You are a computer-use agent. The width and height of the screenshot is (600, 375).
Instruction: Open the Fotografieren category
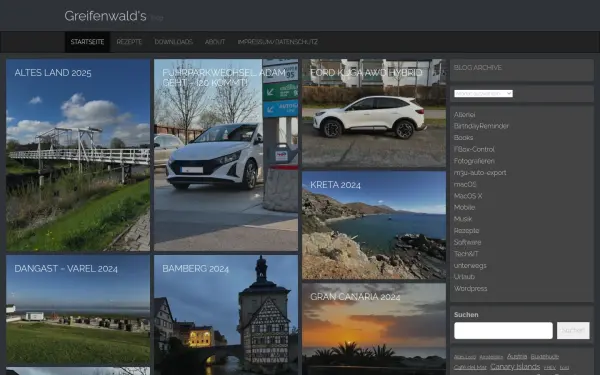(x=474, y=161)
